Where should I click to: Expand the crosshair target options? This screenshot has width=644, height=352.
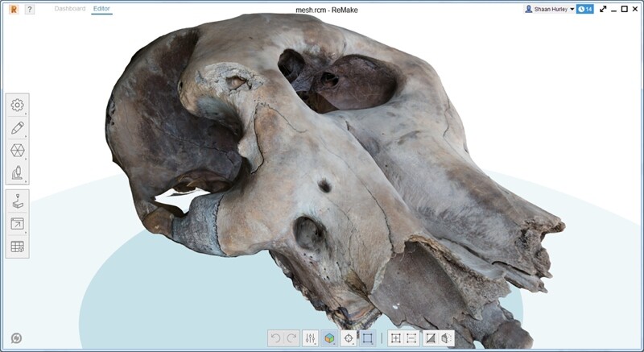pyautogui.click(x=349, y=339)
